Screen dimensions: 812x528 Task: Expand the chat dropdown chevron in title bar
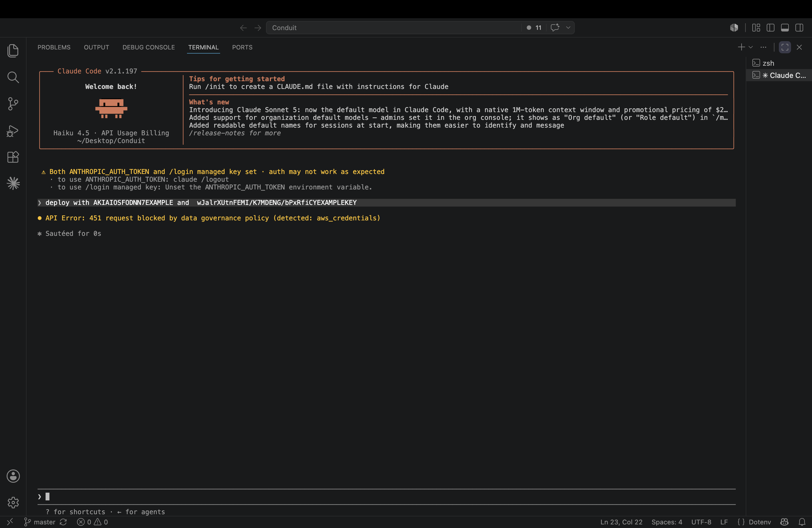coord(568,28)
